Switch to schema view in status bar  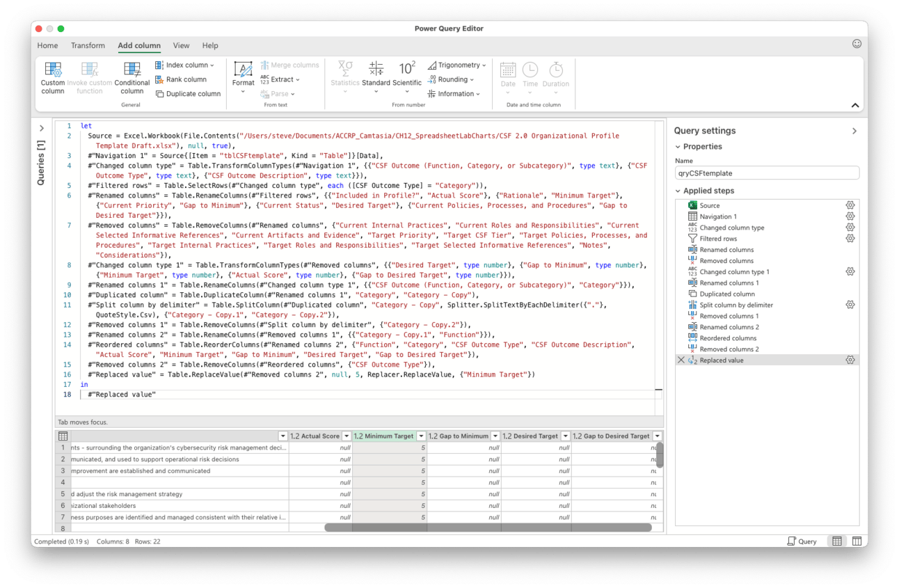coord(857,541)
